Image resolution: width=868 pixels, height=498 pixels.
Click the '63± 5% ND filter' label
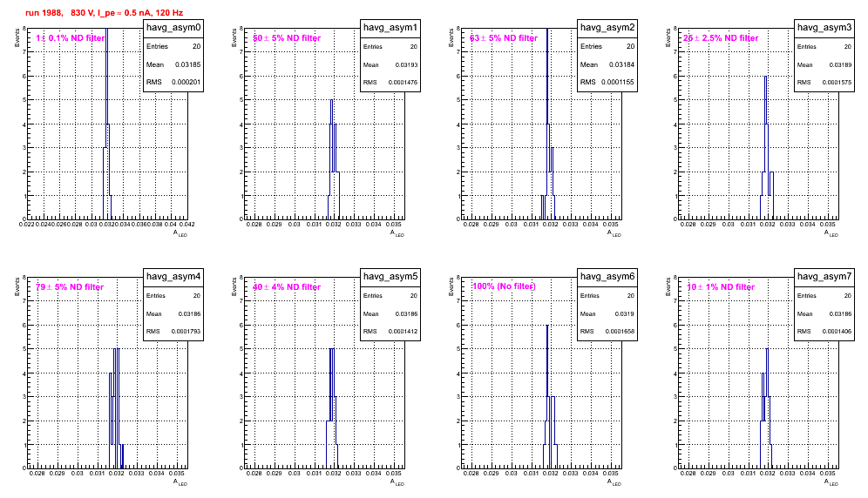(504, 38)
